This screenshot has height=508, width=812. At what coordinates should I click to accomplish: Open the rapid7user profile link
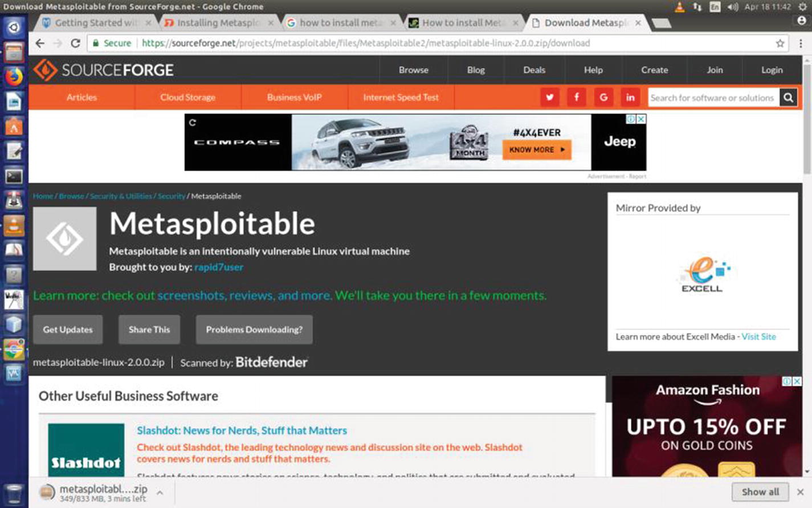tap(219, 267)
